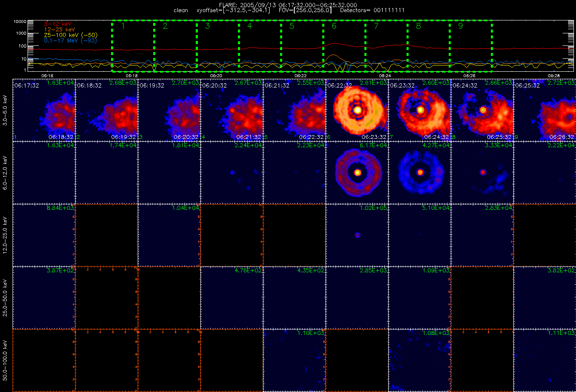Click the 06:28 tick label on the time axis
The image size is (576, 392).
point(553,76)
